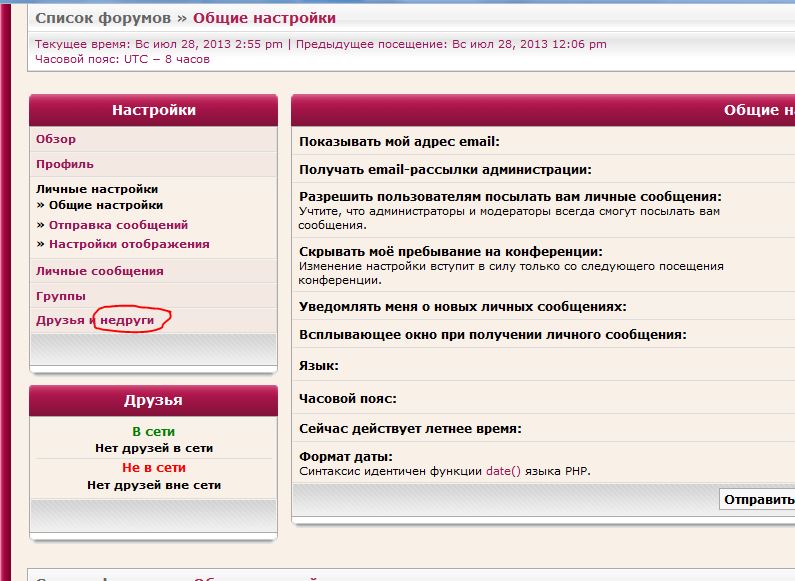Open 'Личные сообщения' in the sidebar
This screenshot has height=581, width=795.
[100, 271]
